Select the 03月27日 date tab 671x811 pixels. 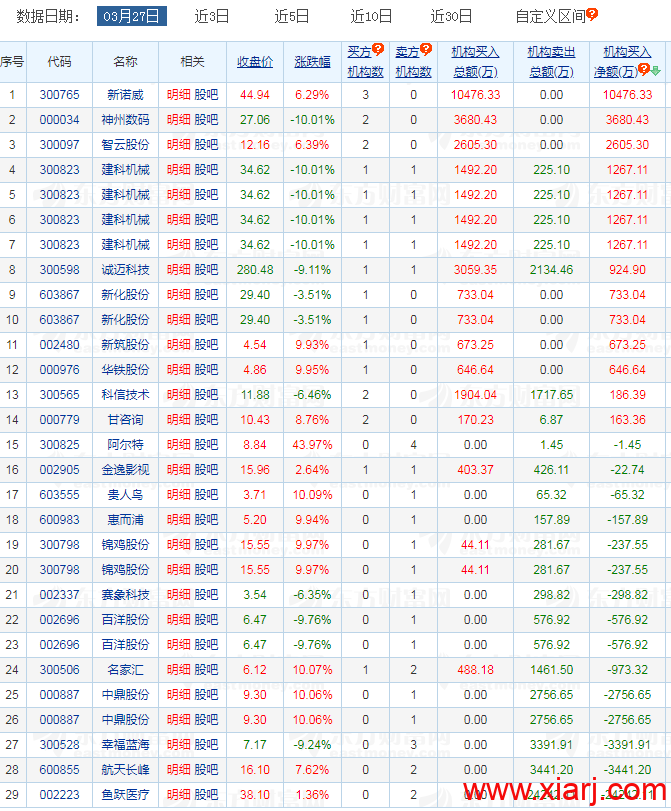[x=132, y=17]
